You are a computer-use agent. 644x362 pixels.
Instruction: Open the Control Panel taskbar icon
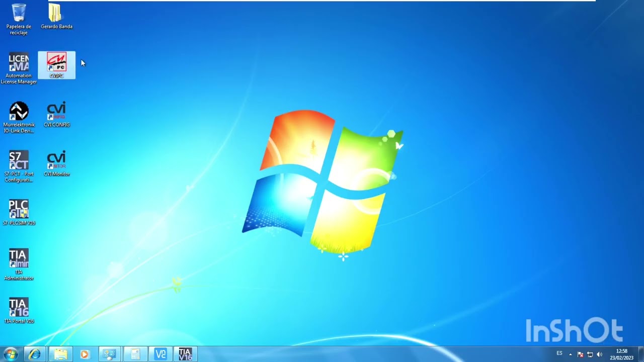click(110, 354)
